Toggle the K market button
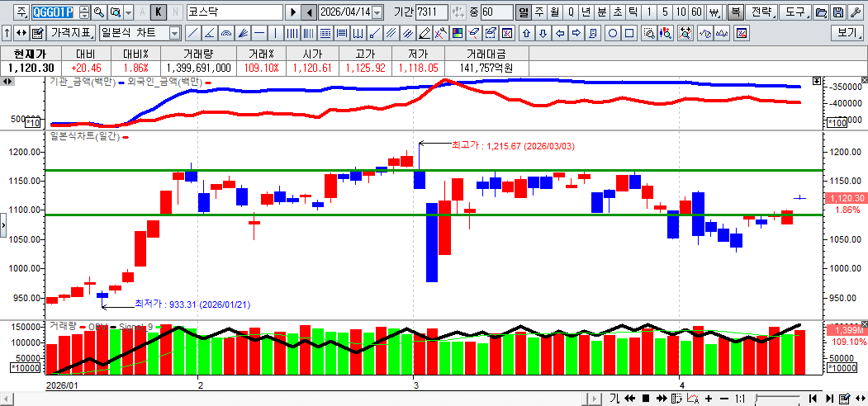Image resolution: width=868 pixels, height=406 pixels. click(x=159, y=12)
